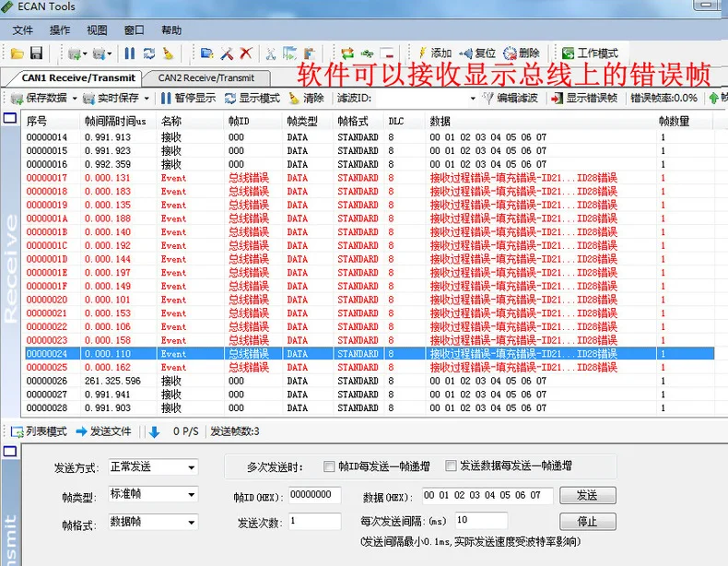Click the 添加 (add) lightning button
The width and height of the screenshot is (728, 566).
[x=435, y=53]
